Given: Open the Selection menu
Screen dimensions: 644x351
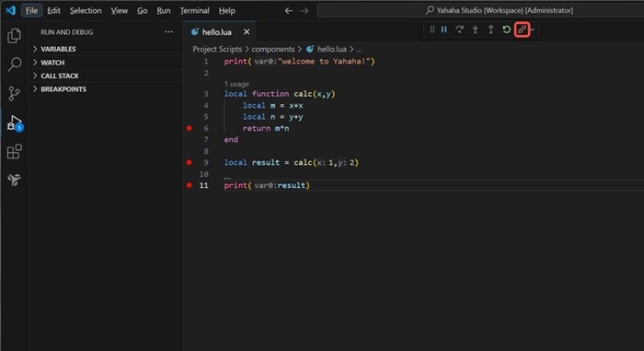Looking at the screenshot, I should click(x=86, y=11).
